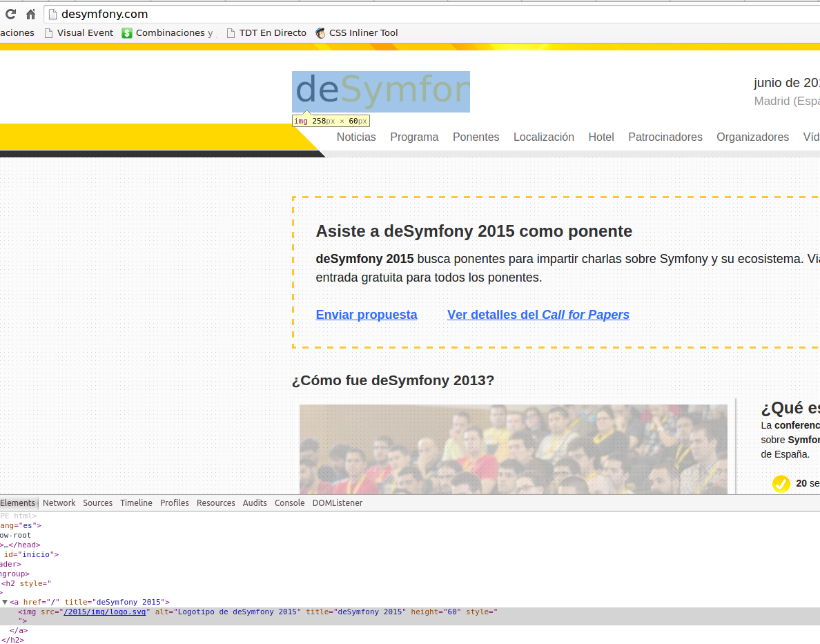Open the Organizadores menu item
This screenshot has height=644, width=820.
tap(752, 137)
